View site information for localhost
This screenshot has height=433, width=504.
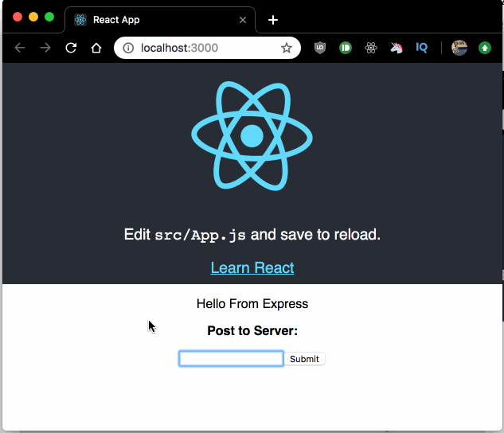(128, 48)
